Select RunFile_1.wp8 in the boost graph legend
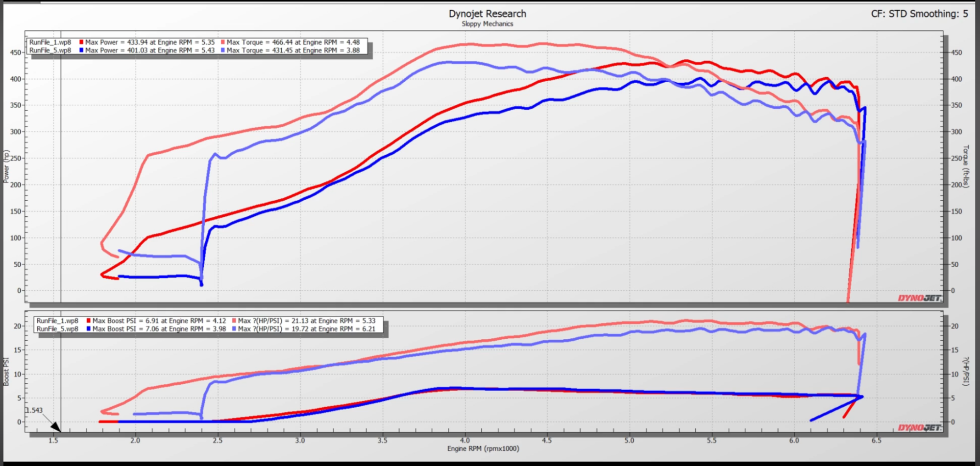 coord(57,321)
